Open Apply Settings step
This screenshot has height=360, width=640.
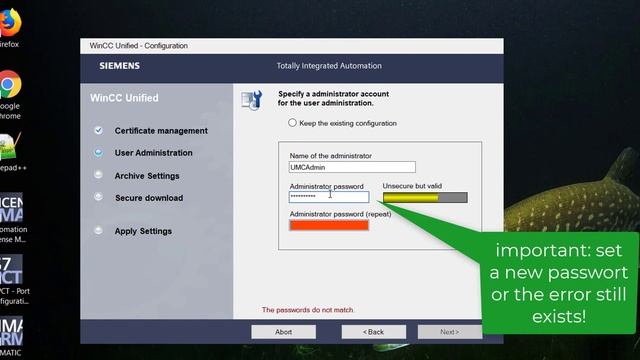(x=143, y=231)
